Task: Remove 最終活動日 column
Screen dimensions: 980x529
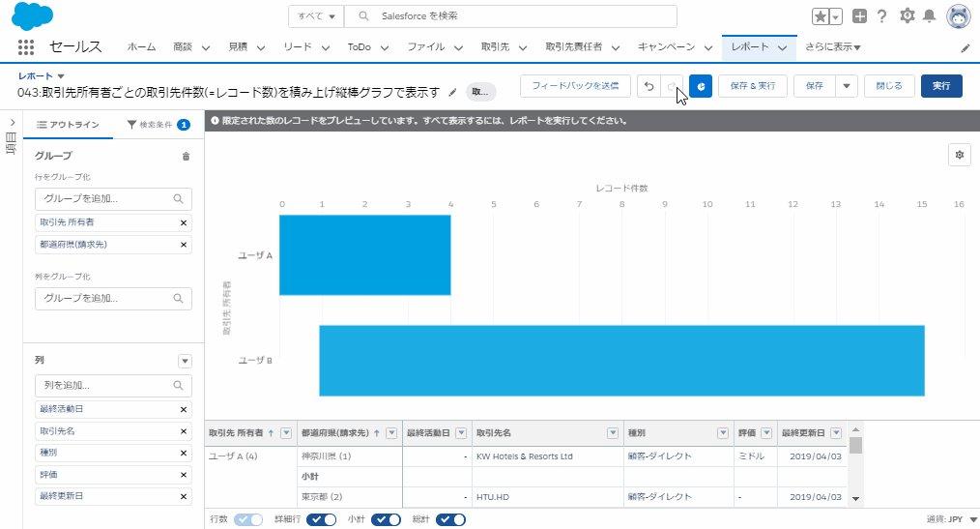Action: tap(183, 409)
